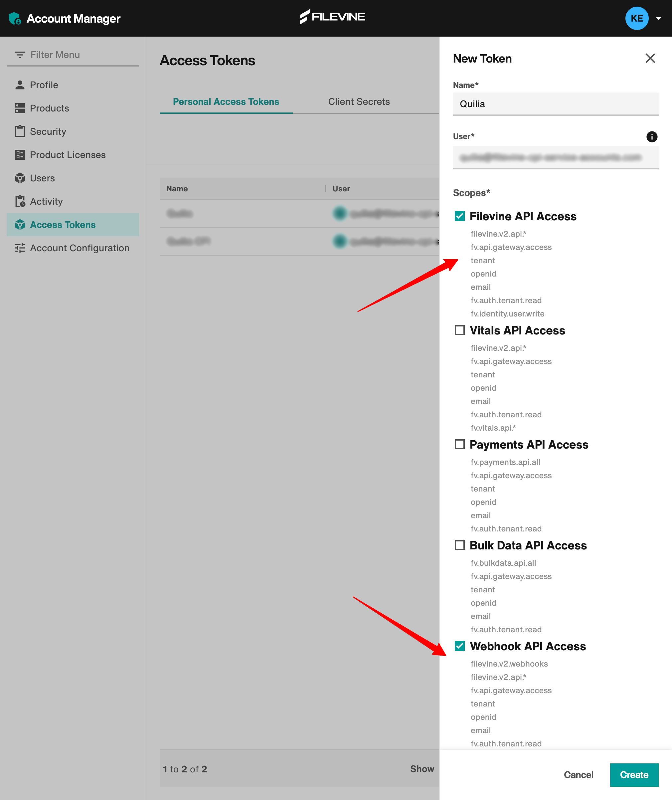Sort by the Name column header
Screen dimensions: 672x800
177,189
